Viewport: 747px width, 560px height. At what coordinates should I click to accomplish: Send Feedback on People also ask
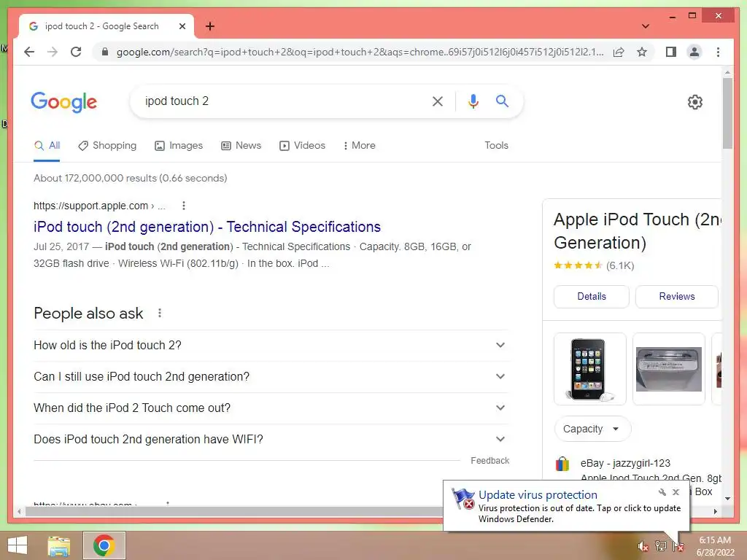tap(489, 461)
